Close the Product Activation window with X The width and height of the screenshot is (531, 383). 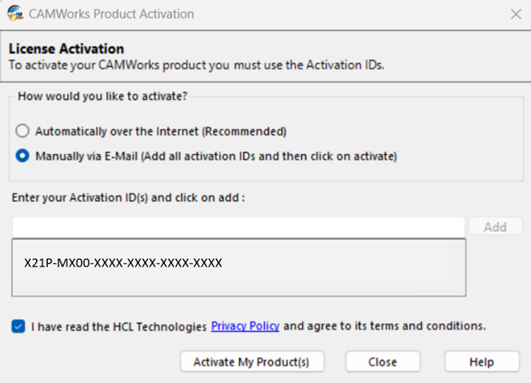coord(516,14)
